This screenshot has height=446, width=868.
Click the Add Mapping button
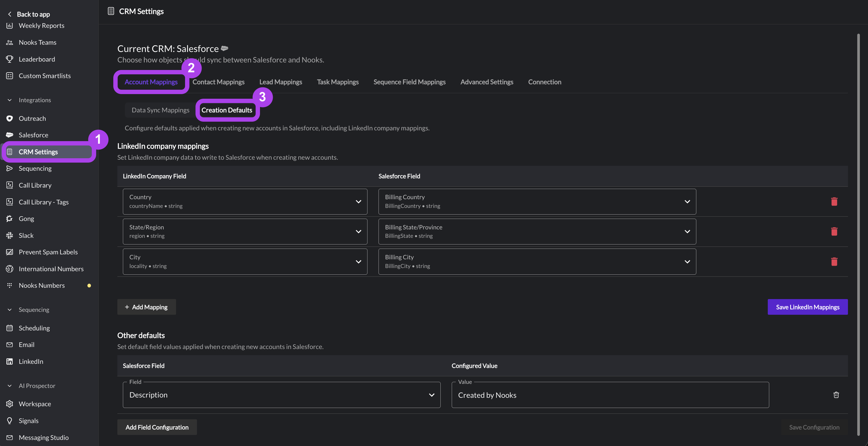coord(147,307)
